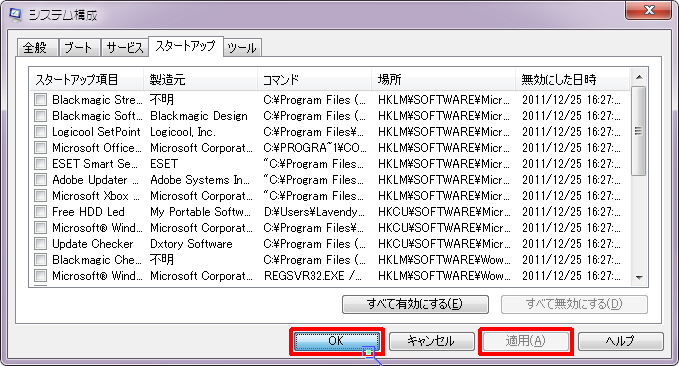Click the ESET manufacturer cell
679x366 pixels.
(x=164, y=164)
